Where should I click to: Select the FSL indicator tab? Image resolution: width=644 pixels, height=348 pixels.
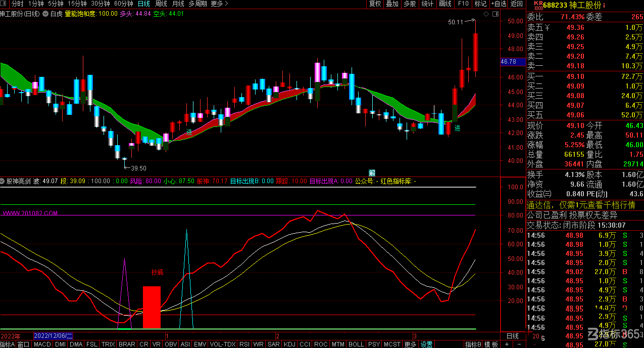click(92, 344)
